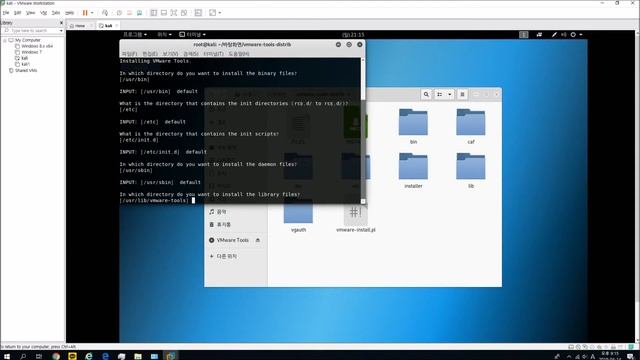The height and width of the screenshot is (360, 640).
Task: Revert to snapshot toolbar icon
Action: (x=129, y=13)
